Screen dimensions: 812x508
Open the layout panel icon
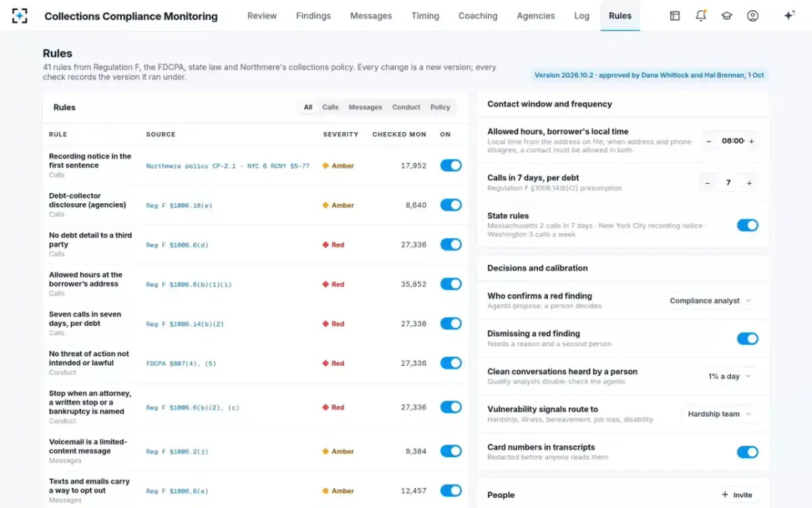pos(675,16)
